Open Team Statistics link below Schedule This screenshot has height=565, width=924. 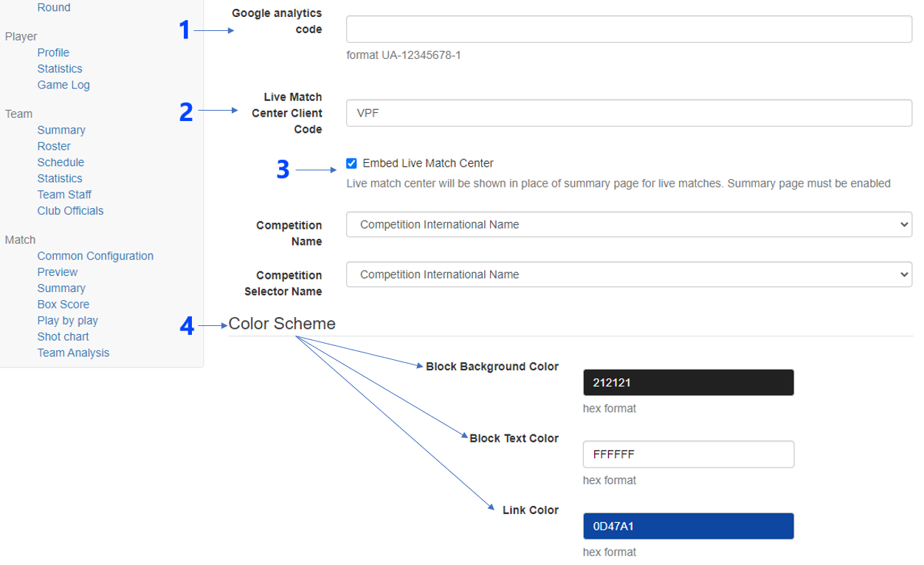(60, 178)
